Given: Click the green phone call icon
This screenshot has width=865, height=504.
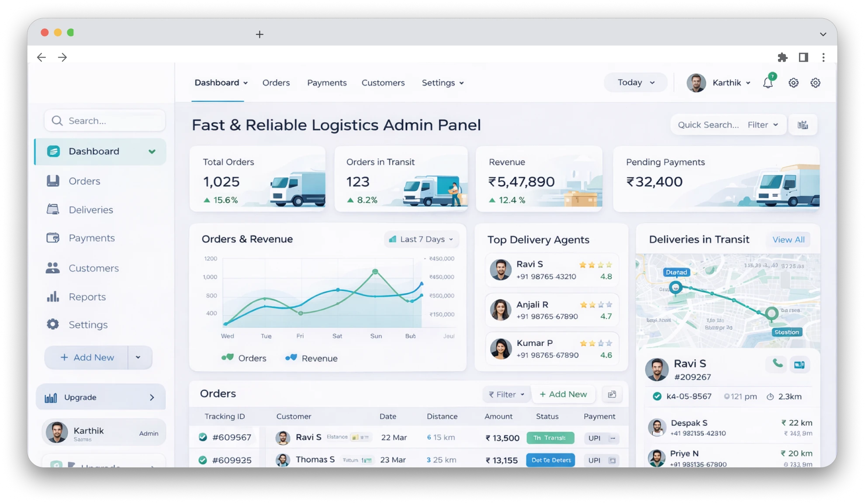Looking at the screenshot, I should pos(777,364).
